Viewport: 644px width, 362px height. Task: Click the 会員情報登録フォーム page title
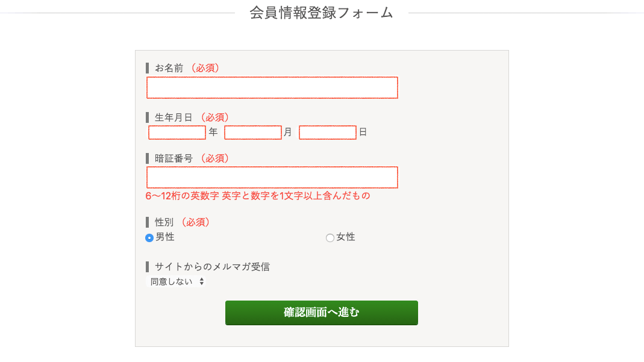click(322, 12)
